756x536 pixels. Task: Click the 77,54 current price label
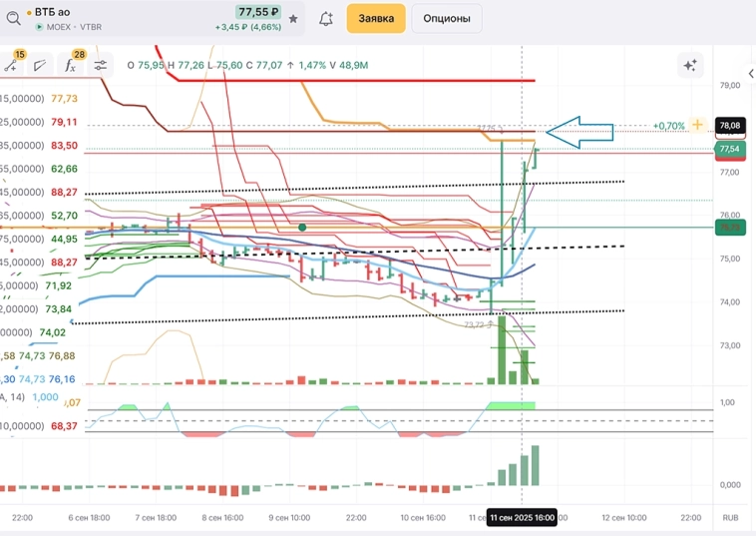[730, 149]
